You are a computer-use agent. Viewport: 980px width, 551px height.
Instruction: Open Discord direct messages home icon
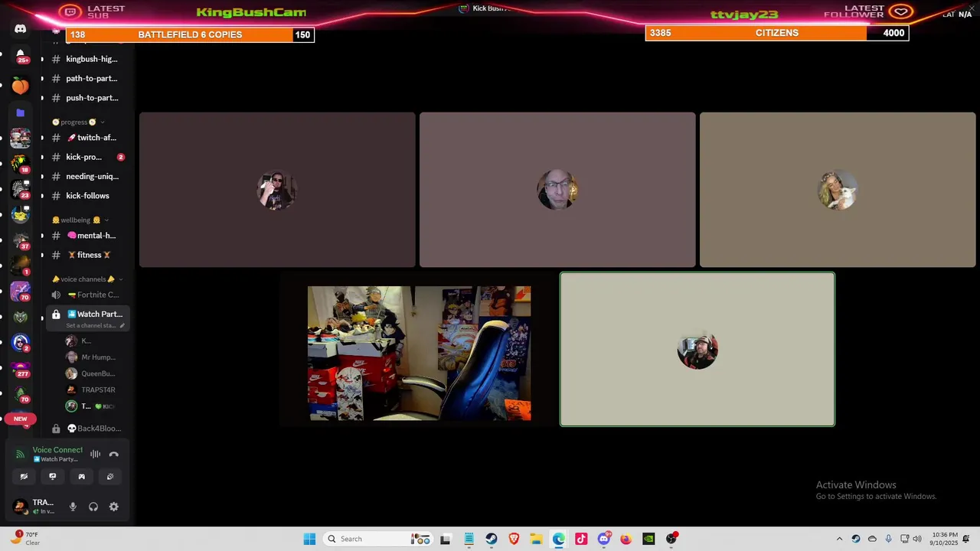coord(21,29)
